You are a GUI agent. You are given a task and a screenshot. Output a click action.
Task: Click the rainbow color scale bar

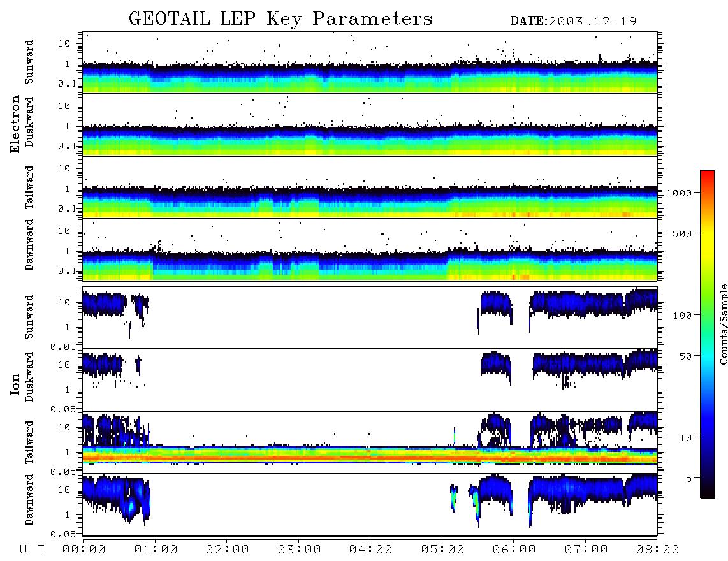(708, 334)
